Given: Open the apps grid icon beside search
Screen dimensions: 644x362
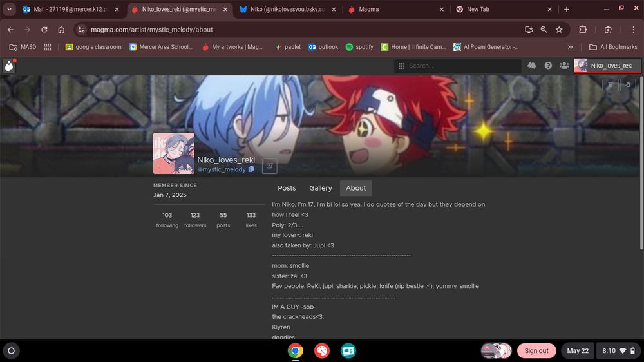Looking at the screenshot, I should (x=402, y=66).
